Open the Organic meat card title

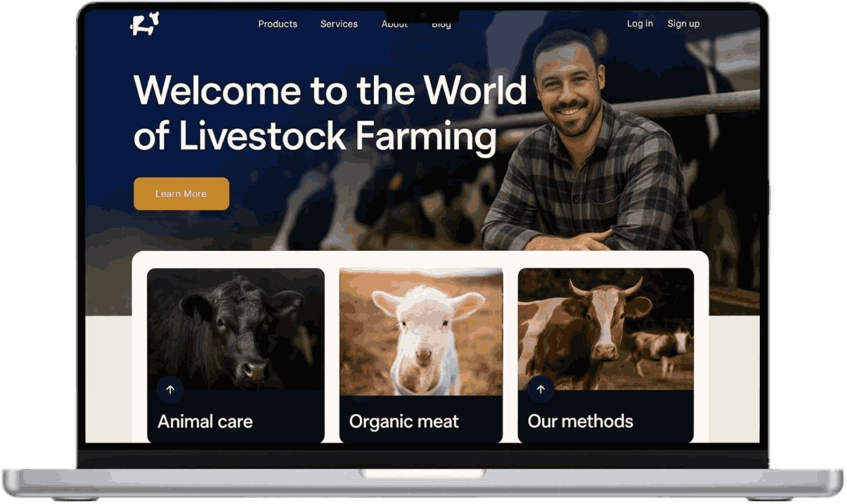coord(404,422)
